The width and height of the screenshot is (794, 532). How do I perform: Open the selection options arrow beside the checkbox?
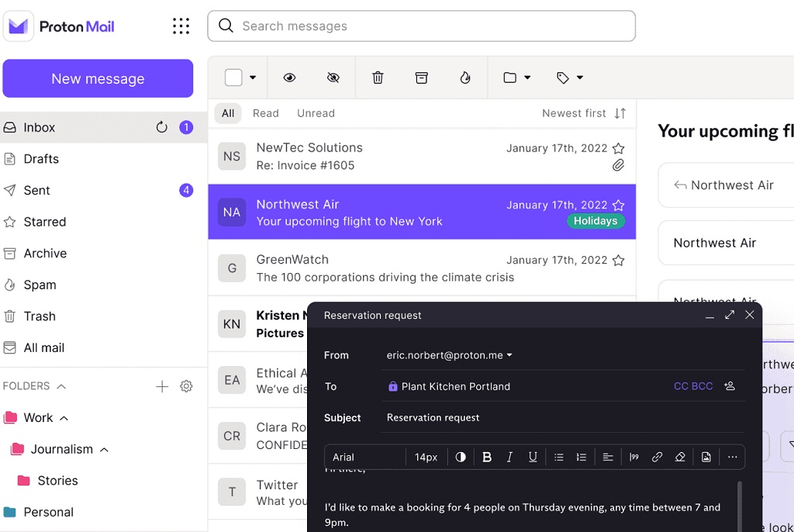253,78
